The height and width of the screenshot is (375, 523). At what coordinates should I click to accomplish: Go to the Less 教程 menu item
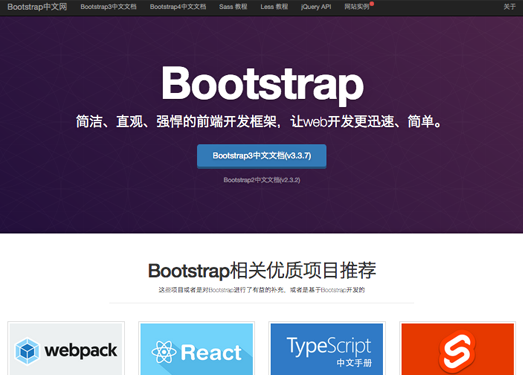click(x=274, y=7)
